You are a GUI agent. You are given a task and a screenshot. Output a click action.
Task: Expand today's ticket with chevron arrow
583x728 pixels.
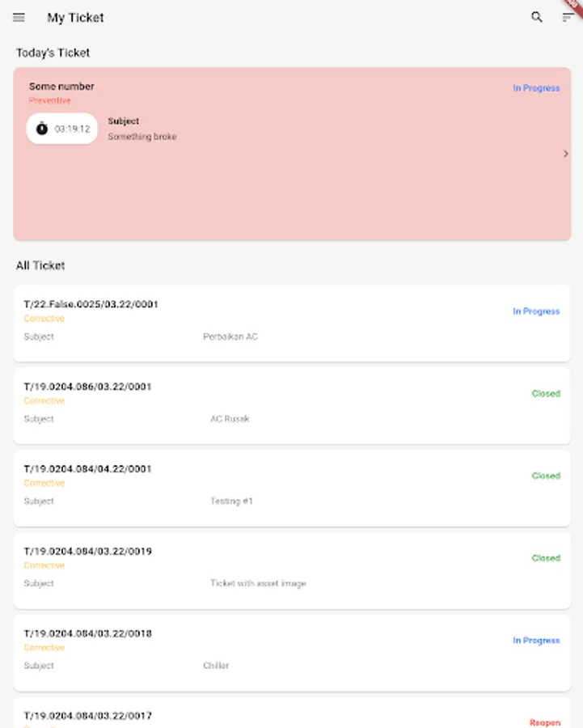click(x=565, y=154)
